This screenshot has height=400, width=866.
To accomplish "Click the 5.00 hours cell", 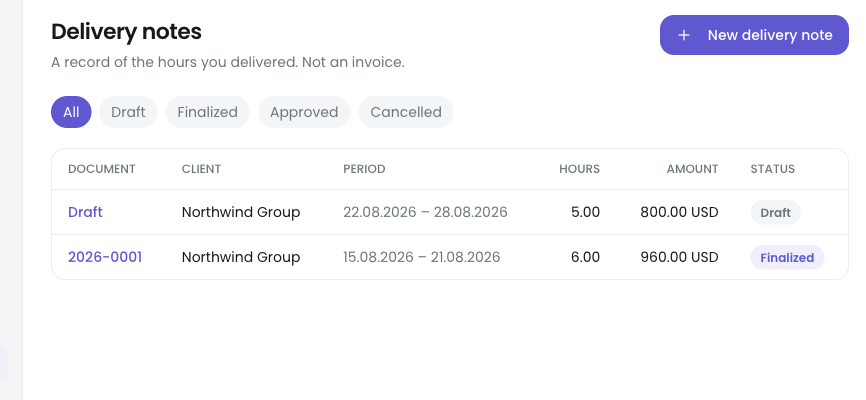I will 585,212.
